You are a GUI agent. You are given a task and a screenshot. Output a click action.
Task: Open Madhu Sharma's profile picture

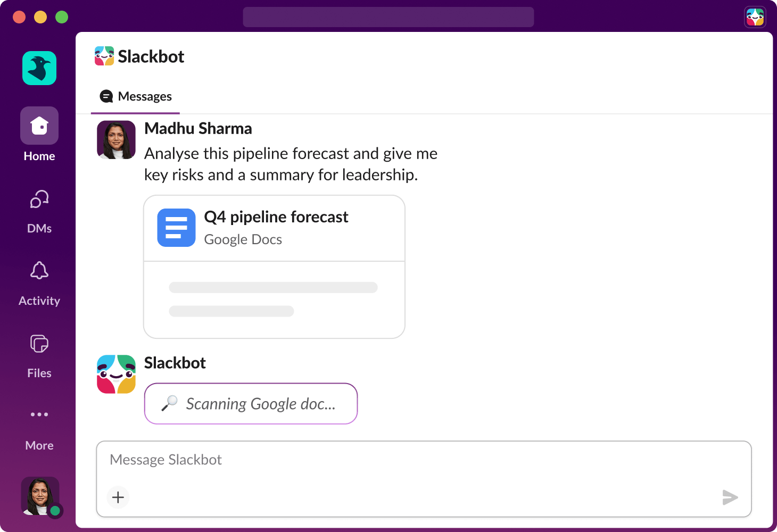click(x=116, y=140)
